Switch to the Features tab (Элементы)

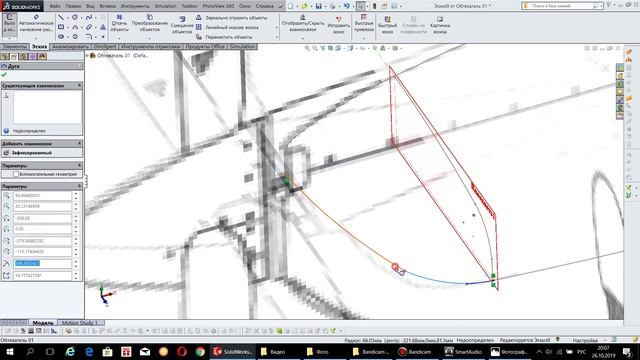click(15, 47)
